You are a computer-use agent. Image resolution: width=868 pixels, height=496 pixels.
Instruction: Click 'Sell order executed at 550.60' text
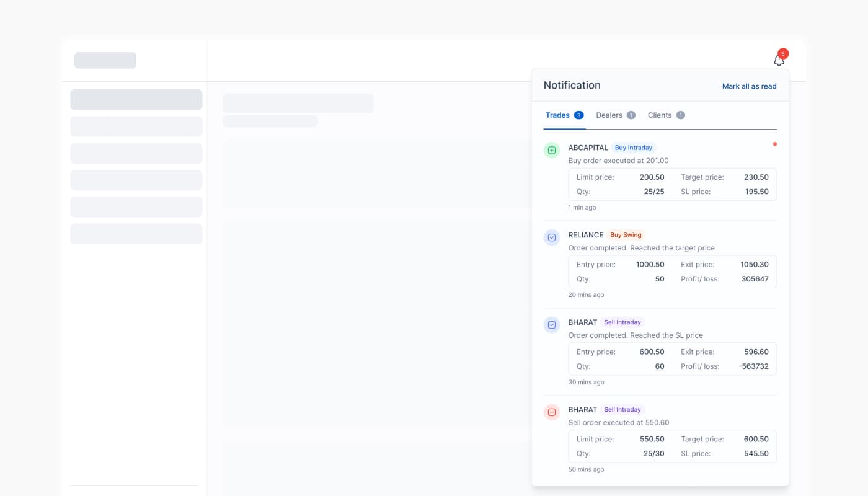618,423
